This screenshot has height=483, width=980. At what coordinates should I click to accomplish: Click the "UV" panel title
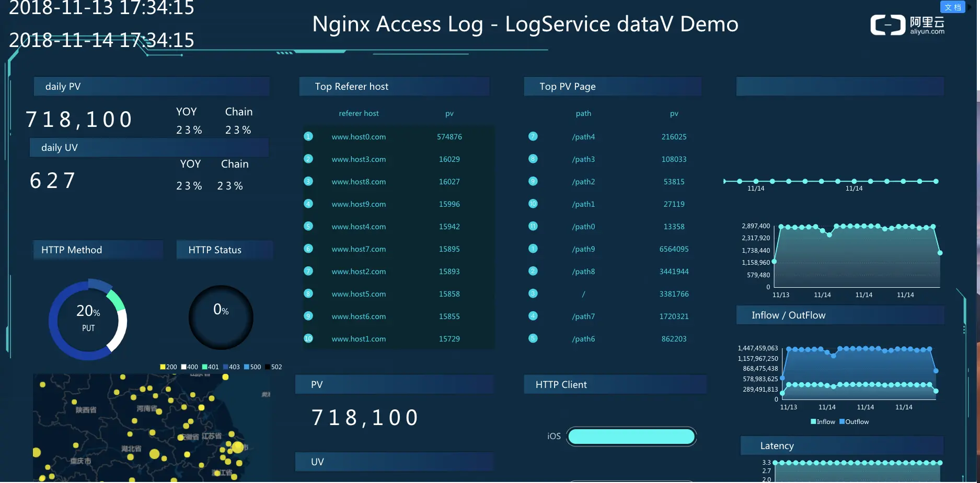[x=317, y=462]
